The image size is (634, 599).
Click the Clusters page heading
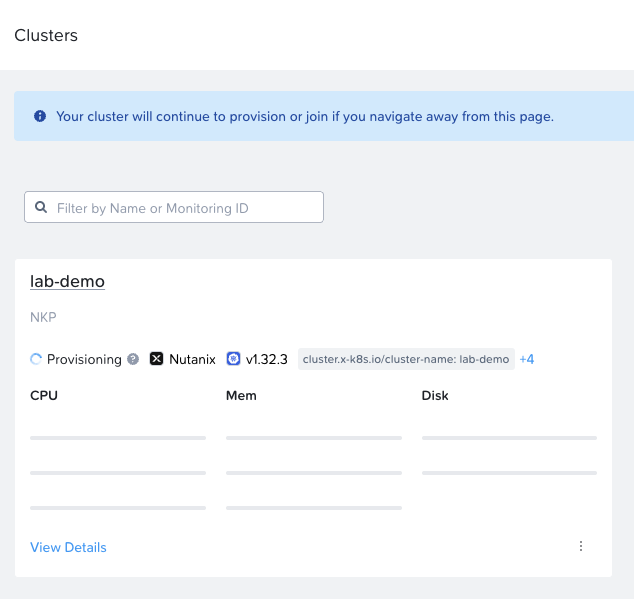[46, 35]
